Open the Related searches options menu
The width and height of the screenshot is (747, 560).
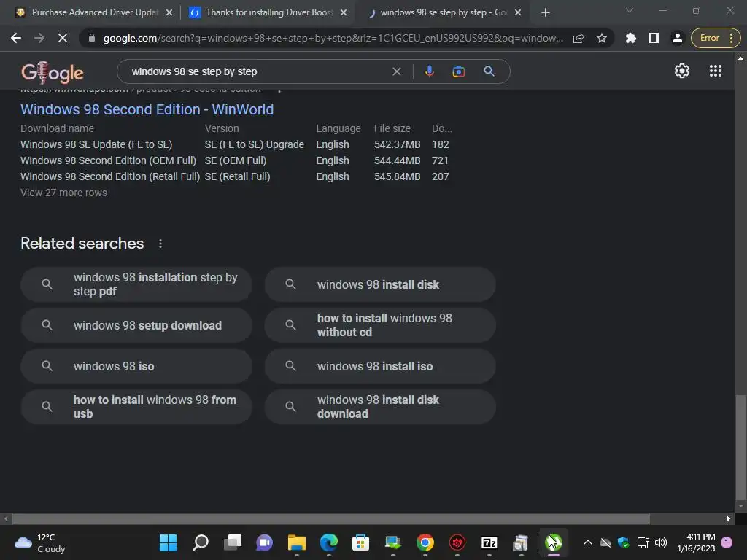[160, 244]
